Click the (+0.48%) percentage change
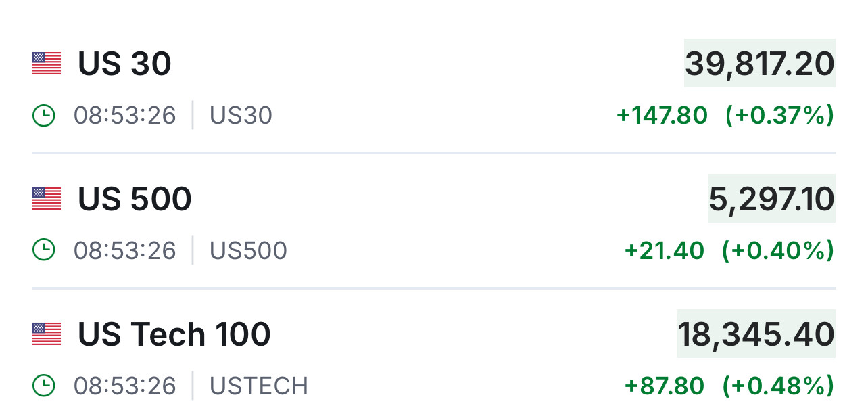Image resolution: width=868 pixels, height=410 pixels. (x=778, y=386)
